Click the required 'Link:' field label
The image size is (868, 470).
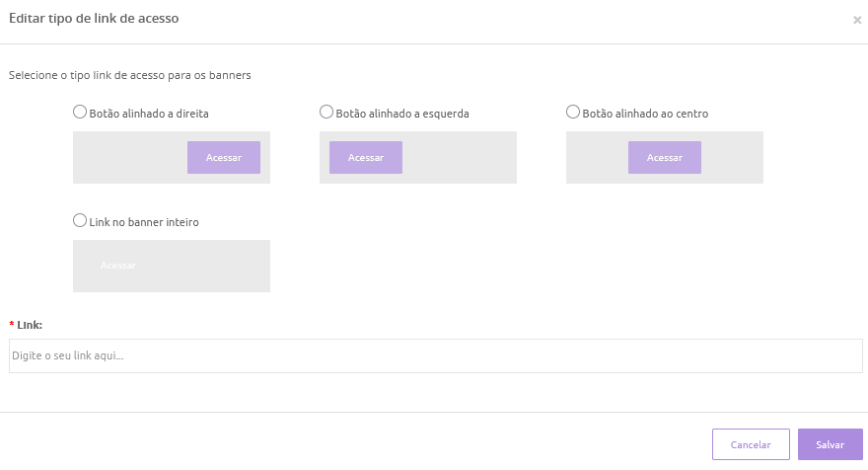click(30, 325)
